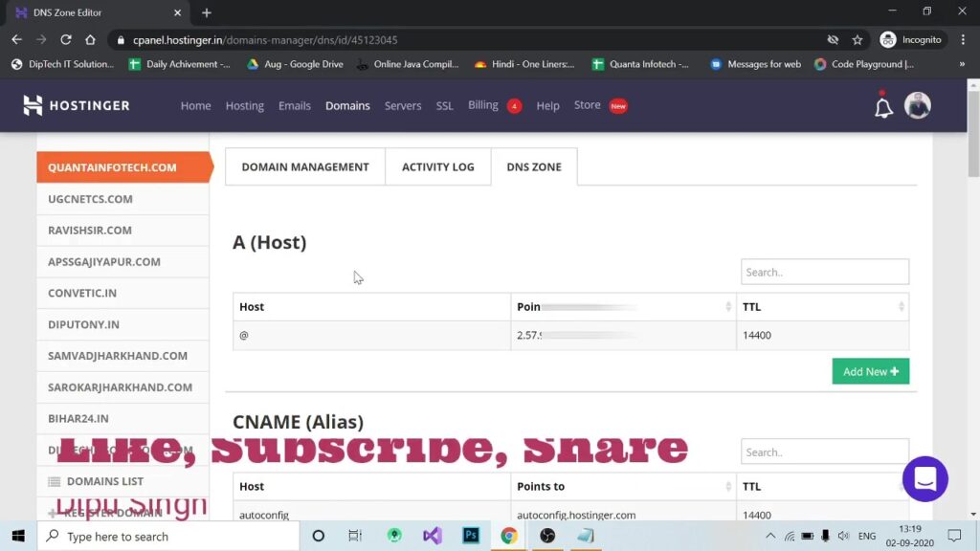Close the DNS Zone Editor tab
This screenshot has width=980, height=551.
[x=177, y=12]
